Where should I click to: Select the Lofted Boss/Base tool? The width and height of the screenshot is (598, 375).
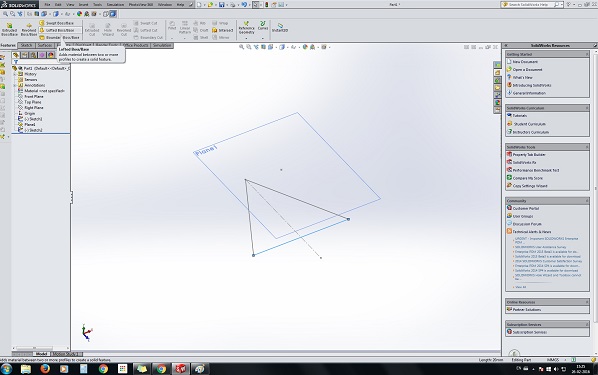coord(60,30)
